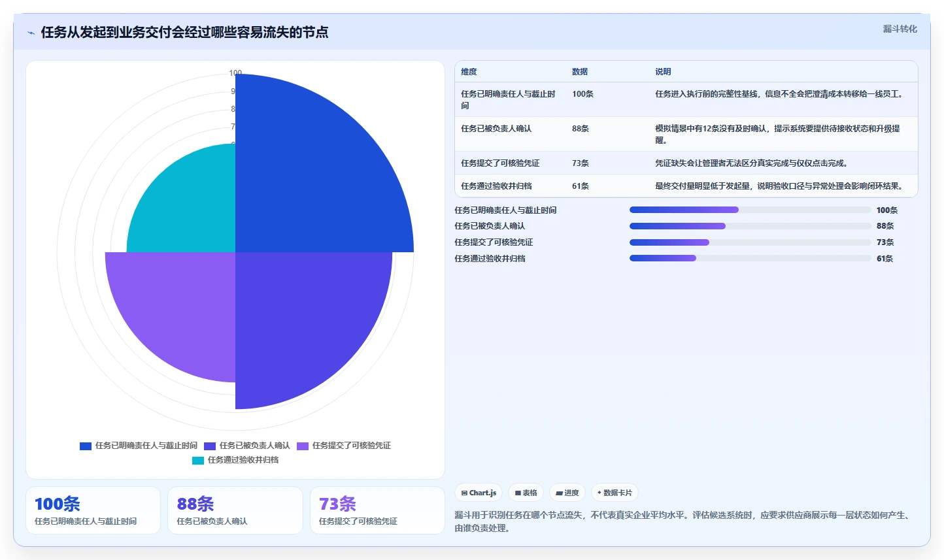
Task: Click progress label 任务通过验收并归档
Action: coord(490,259)
